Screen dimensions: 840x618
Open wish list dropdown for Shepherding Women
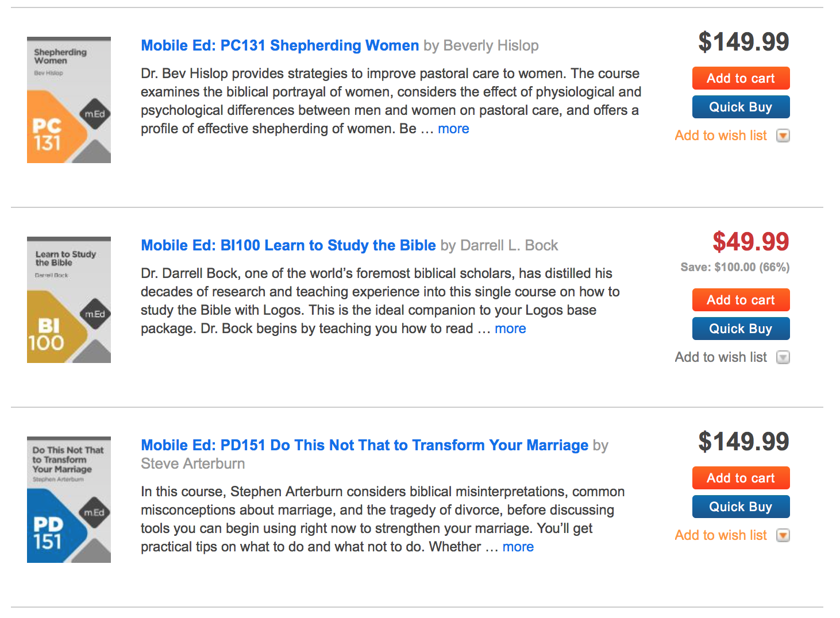pyautogui.click(x=783, y=136)
